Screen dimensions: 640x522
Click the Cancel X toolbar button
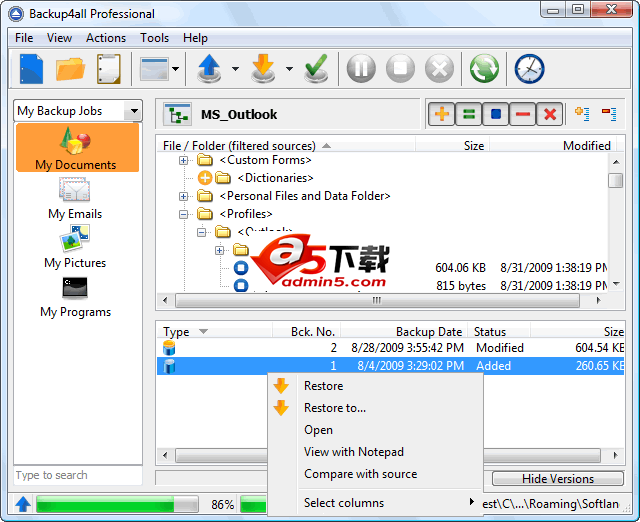(x=440, y=68)
